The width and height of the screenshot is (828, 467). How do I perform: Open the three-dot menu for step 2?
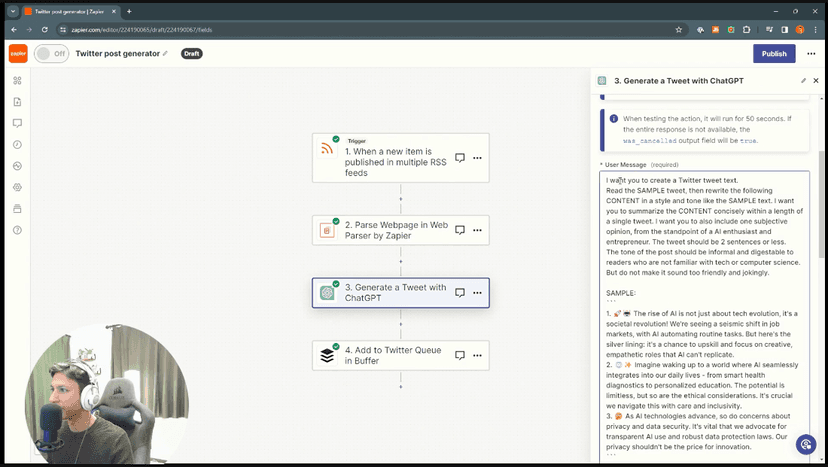click(477, 230)
